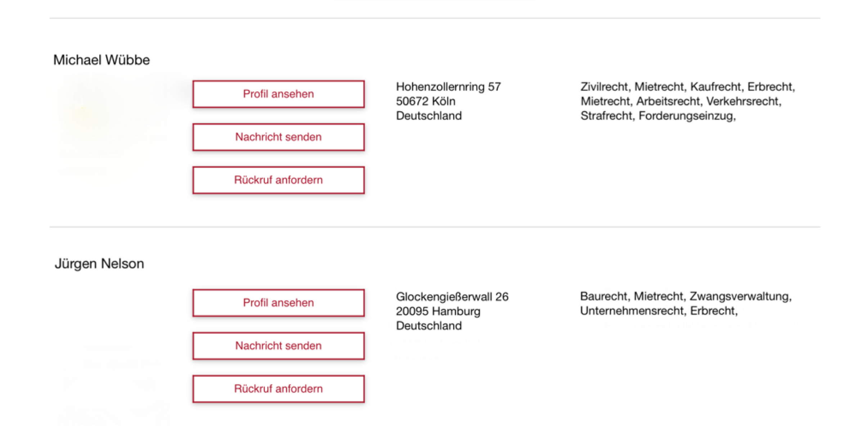868x433 pixels.
Task: Request a callback from Michael Wübbe
Action: [278, 180]
